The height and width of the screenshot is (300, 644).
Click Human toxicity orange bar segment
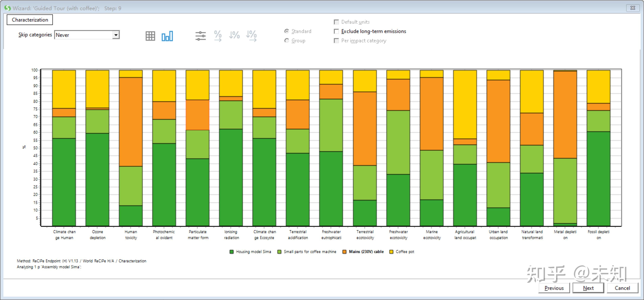tap(131, 122)
